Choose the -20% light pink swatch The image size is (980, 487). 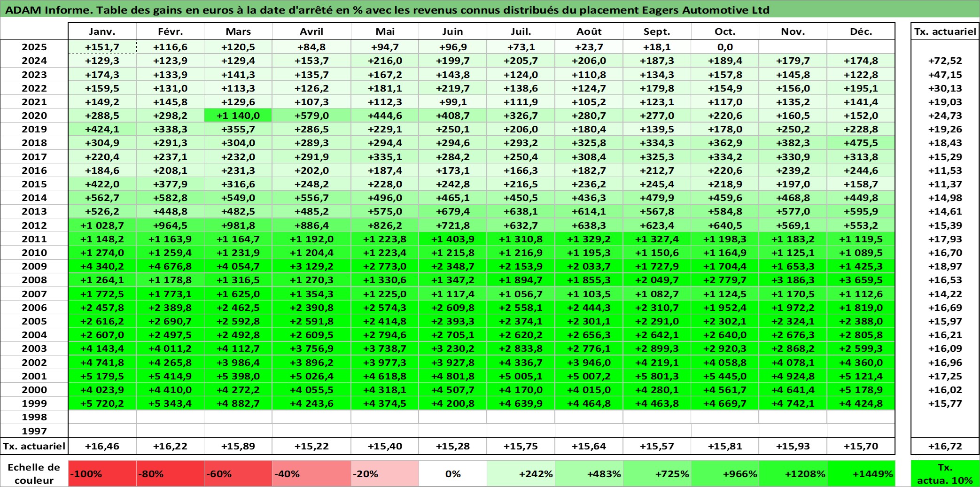[385, 474]
